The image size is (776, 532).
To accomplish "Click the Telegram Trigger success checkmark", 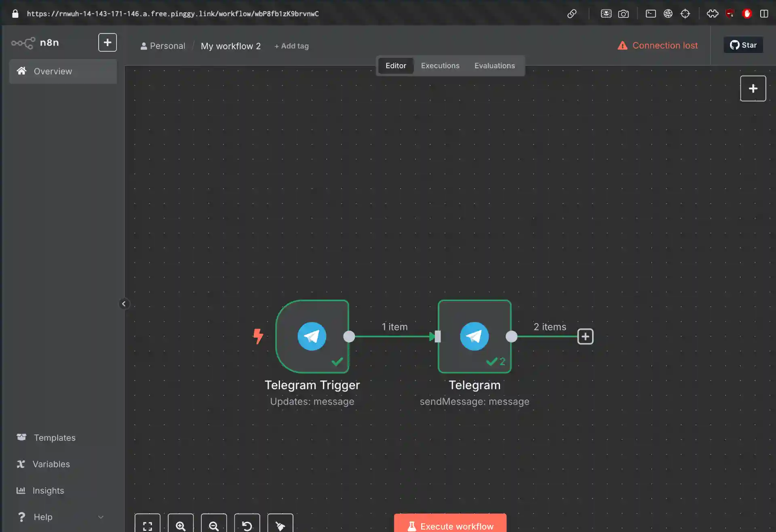I will (x=337, y=362).
